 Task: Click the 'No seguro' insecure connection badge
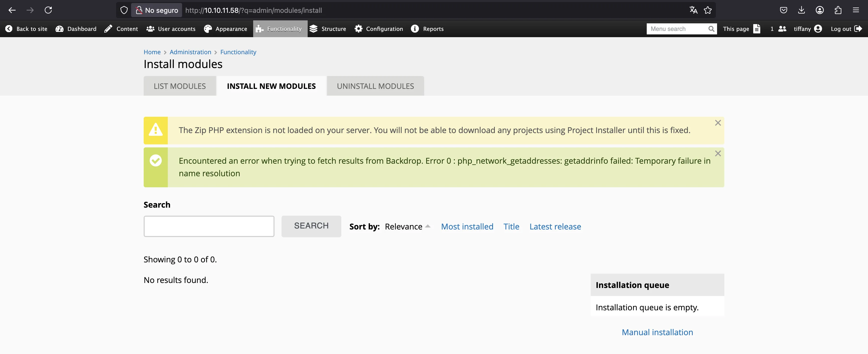(x=157, y=10)
